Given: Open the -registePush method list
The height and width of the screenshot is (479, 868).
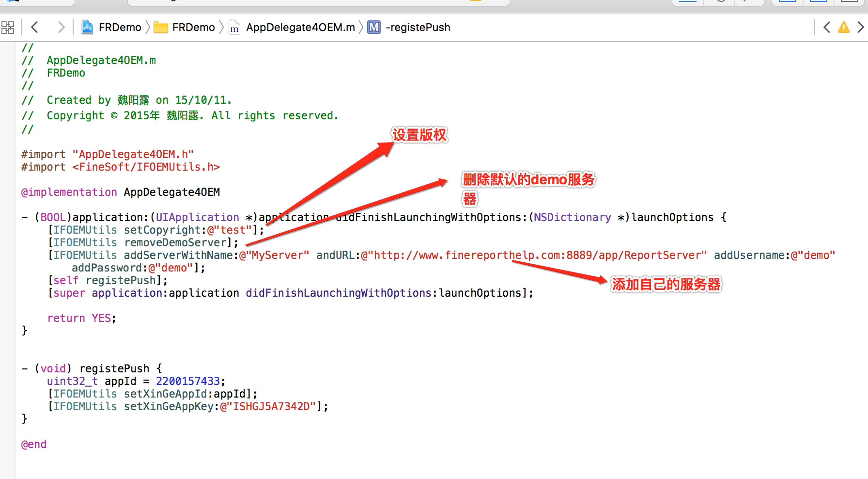Looking at the screenshot, I should pos(418,27).
